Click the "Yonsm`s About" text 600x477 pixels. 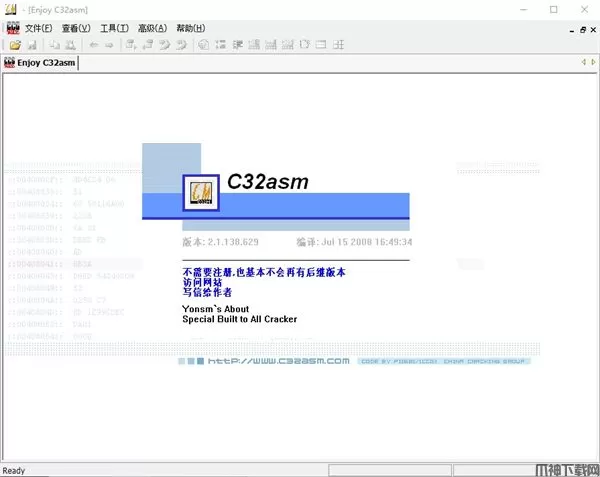pos(215,309)
